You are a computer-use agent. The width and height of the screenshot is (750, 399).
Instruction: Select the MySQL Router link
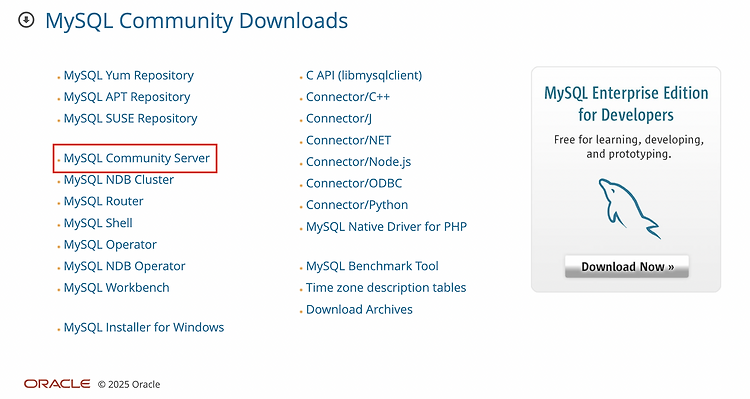[x=103, y=201]
